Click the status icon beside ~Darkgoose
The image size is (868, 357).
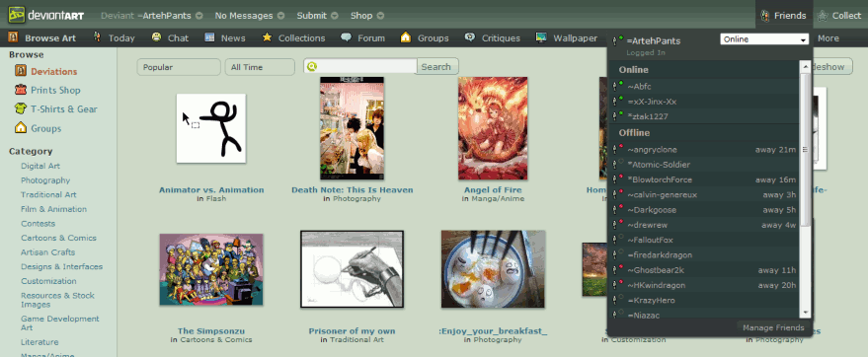pos(618,209)
